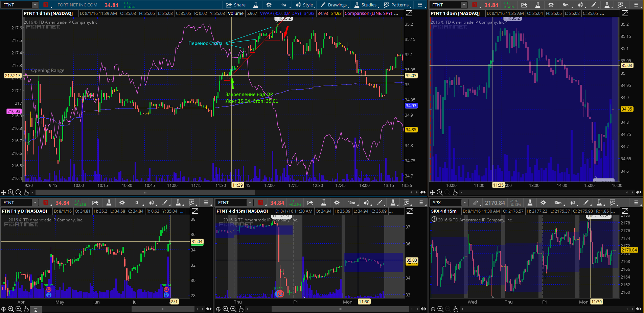The image size is (644, 313).
Task: Open the Style menu in FTNT 1m chart
Action: (304, 5)
